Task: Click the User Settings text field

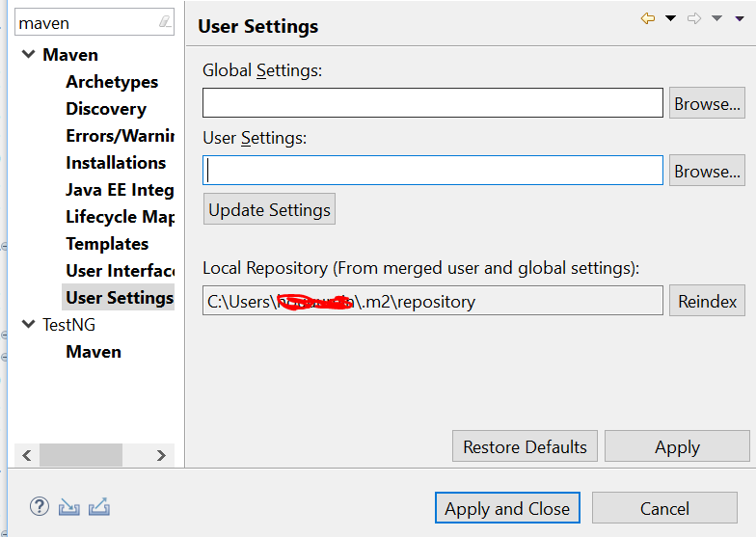Action: [x=432, y=170]
